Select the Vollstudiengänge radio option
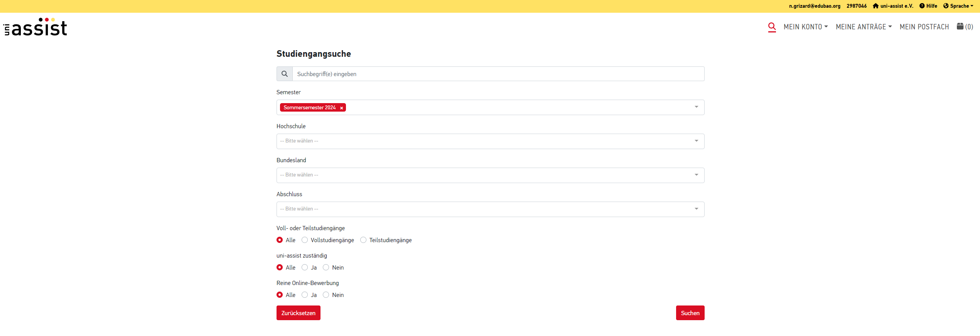 click(x=305, y=240)
